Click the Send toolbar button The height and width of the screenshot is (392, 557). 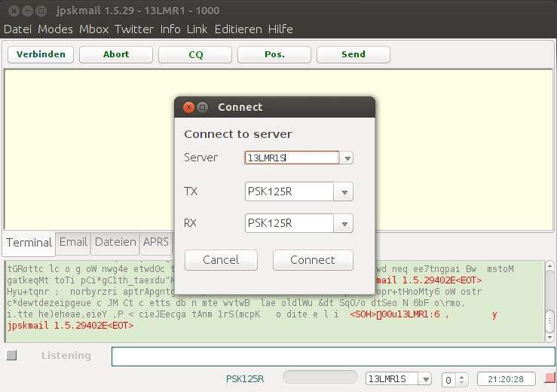point(353,54)
